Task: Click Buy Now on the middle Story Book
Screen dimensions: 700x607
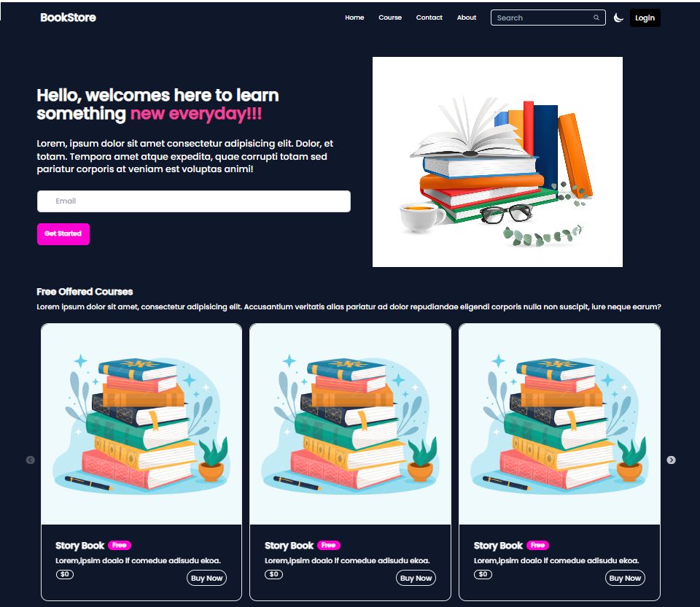Action: tap(416, 578)
